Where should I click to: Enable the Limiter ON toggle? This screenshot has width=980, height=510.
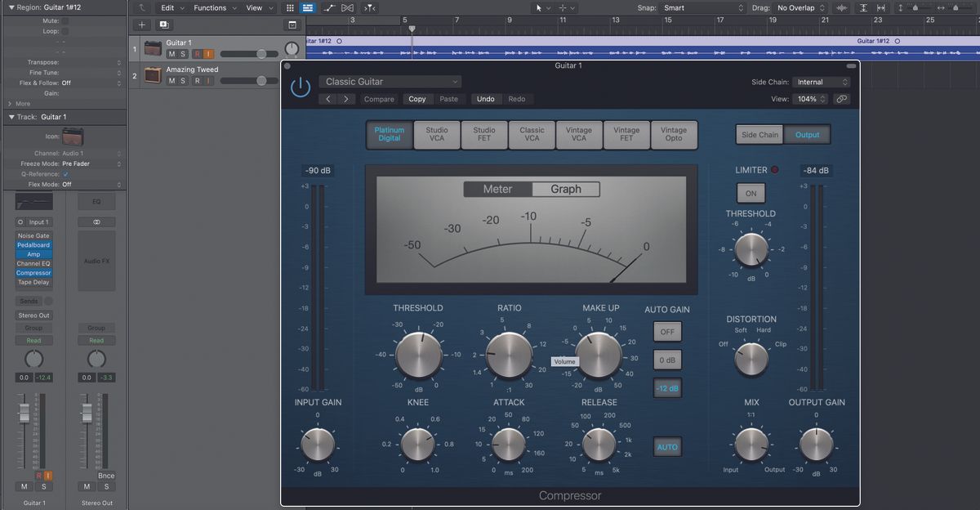point(751,193)
